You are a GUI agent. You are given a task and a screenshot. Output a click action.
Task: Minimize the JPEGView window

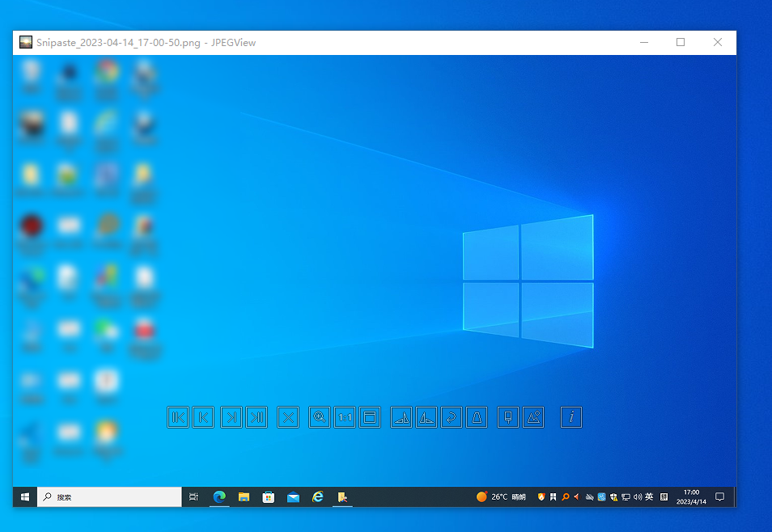pos(644,42)
